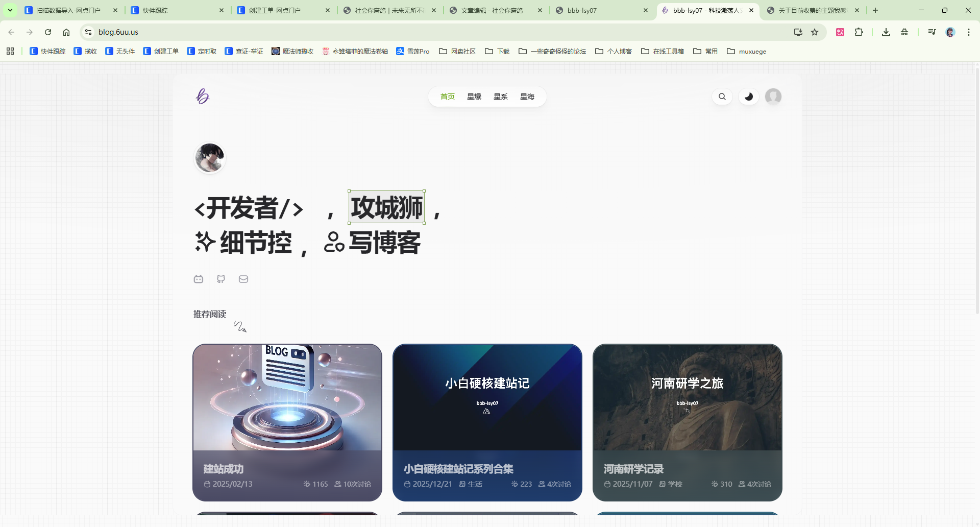Click the user avatar in header
Image resolution: width=980 pixels, height=527 pixels.
(773, 97)
